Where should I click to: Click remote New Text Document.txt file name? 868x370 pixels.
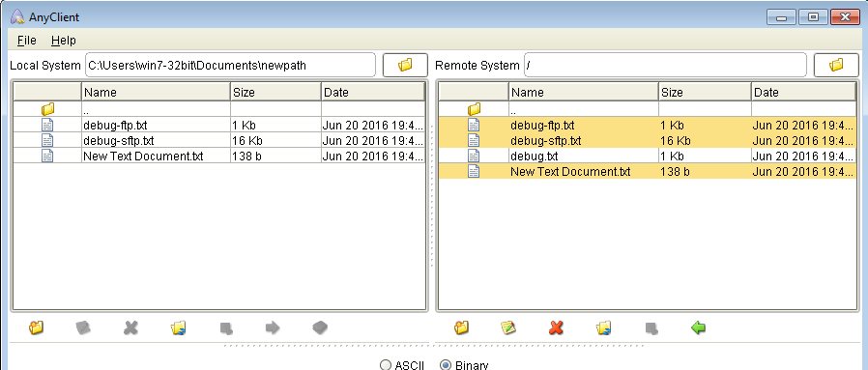570,171
